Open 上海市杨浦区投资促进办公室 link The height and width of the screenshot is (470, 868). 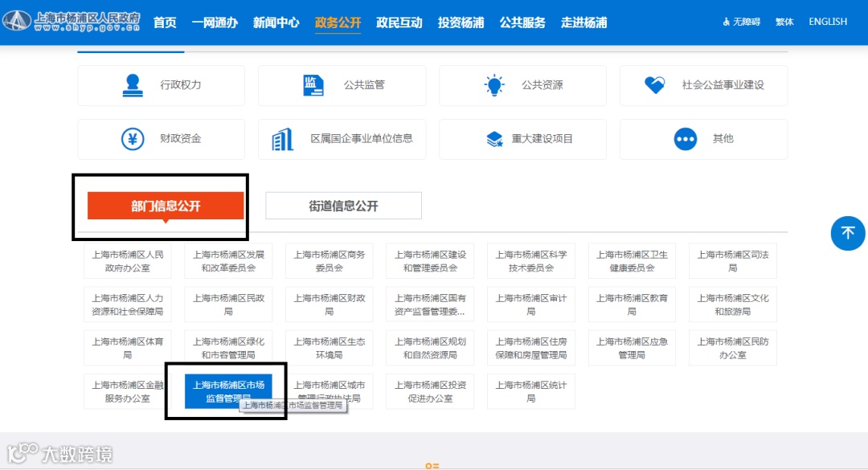(x=430, y=391)
